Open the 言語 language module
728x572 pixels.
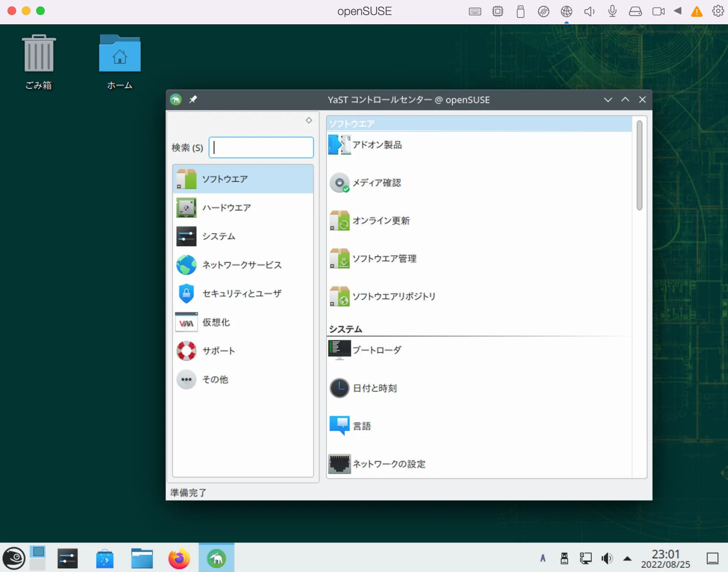[361, 426]
